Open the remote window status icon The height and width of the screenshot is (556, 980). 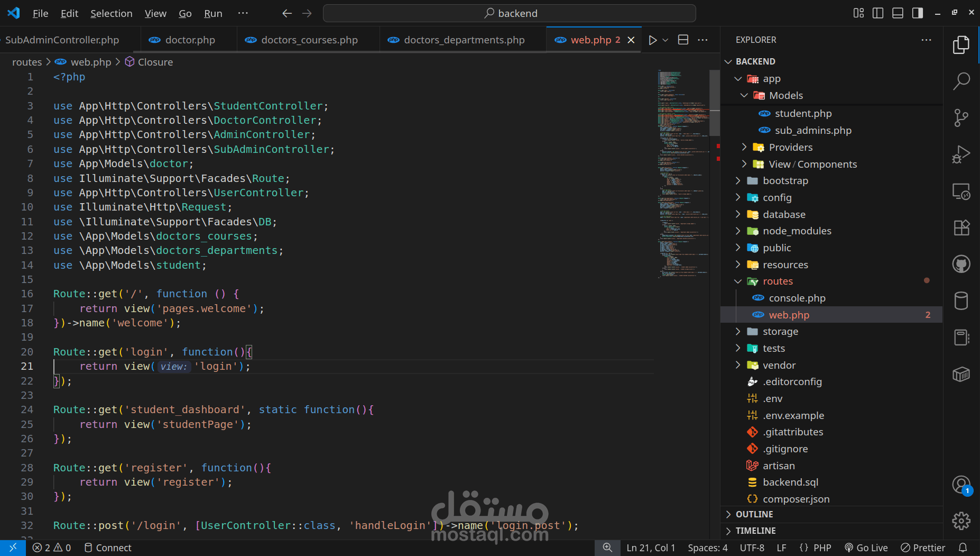point(13,548)
